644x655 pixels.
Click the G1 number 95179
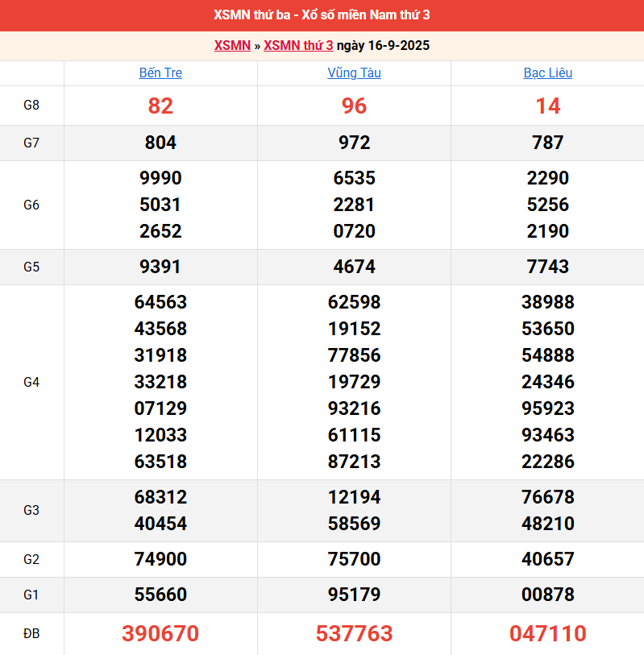354,595
